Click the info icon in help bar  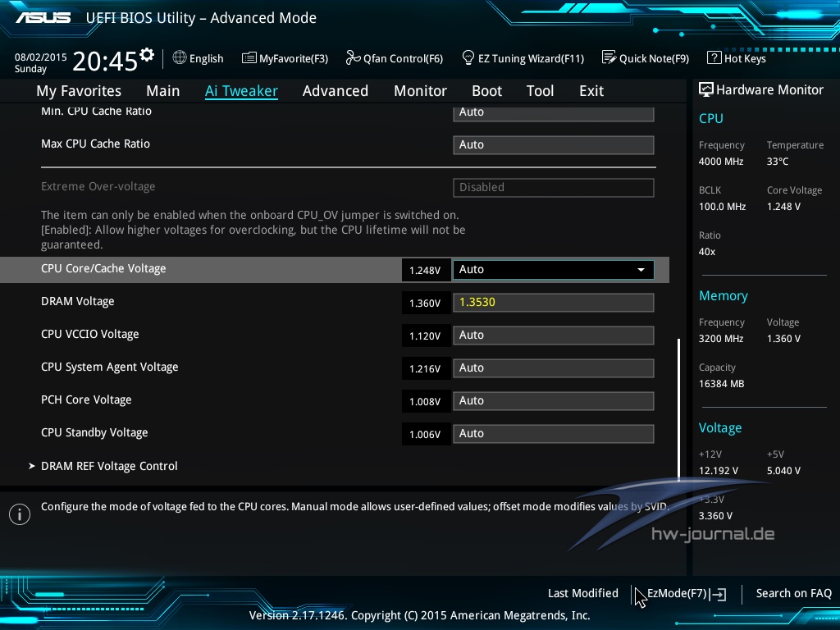click(20, 514)
